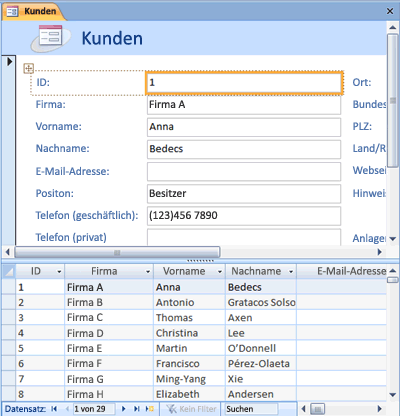Screen dimensions: 400x416
Task: Click the form's vertical scroll up arrow
Action: coord(392,28)
